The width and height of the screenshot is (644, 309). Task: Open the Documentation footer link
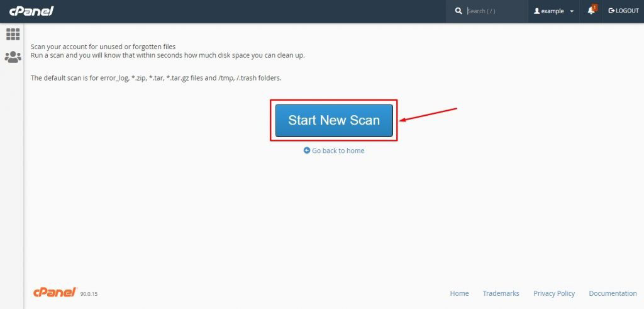[x=613, y=293]
